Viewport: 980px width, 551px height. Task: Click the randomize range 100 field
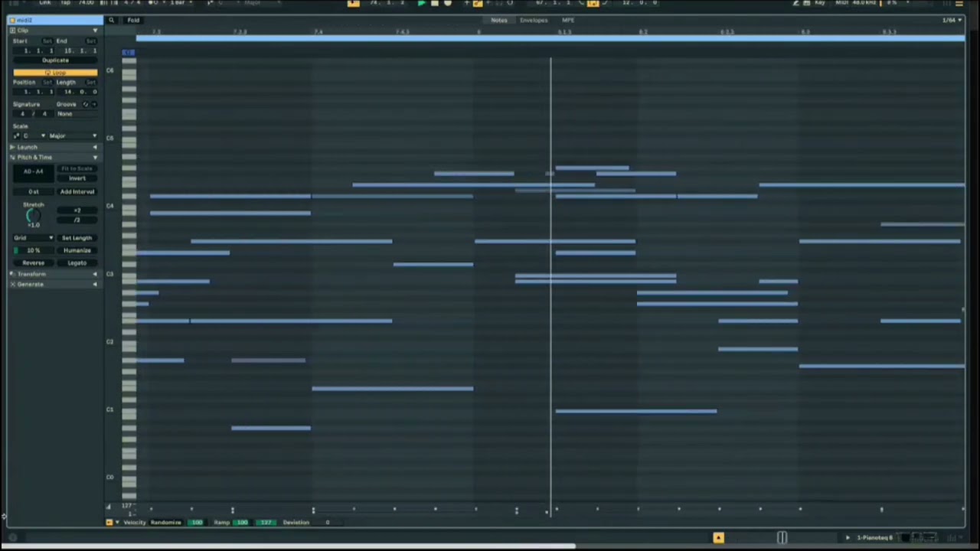(197, 523)
